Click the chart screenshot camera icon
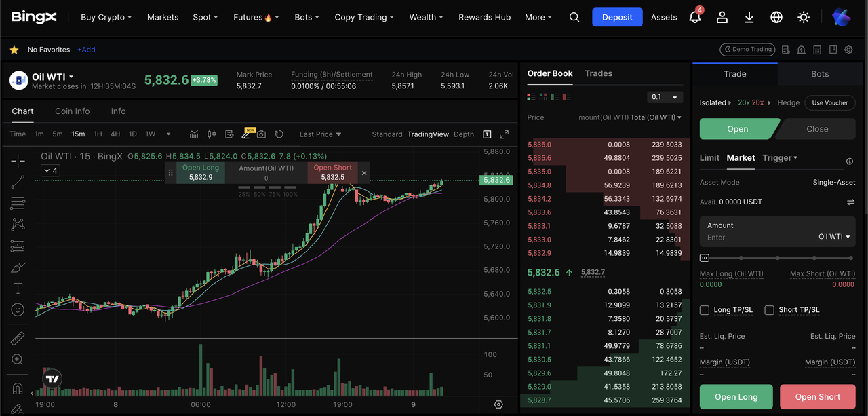Screen dimensions: 868x416 coord(261,134)
